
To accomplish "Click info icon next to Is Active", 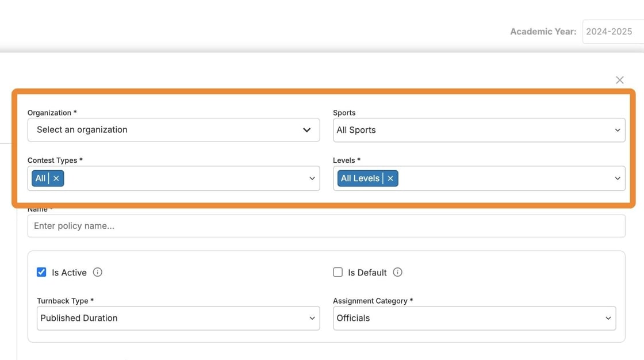I will [98, 272].
